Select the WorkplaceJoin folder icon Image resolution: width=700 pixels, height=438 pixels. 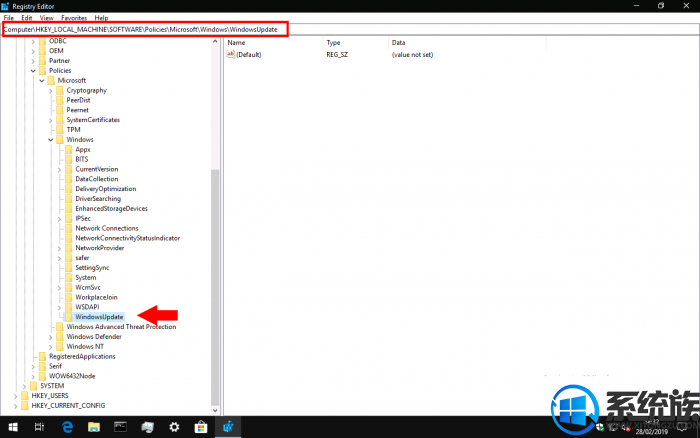click(x=69, y=297)
